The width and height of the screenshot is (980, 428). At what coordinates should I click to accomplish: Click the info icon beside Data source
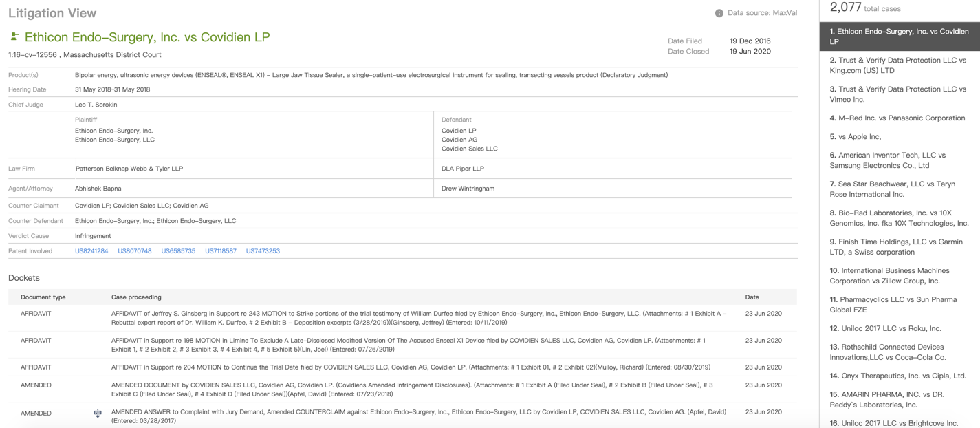pos(719,13)
